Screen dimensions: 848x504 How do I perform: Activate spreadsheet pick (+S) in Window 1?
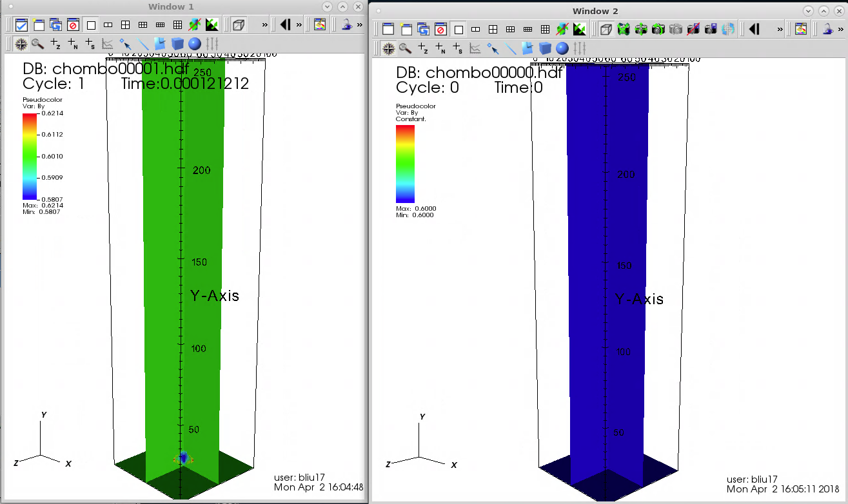90,44
